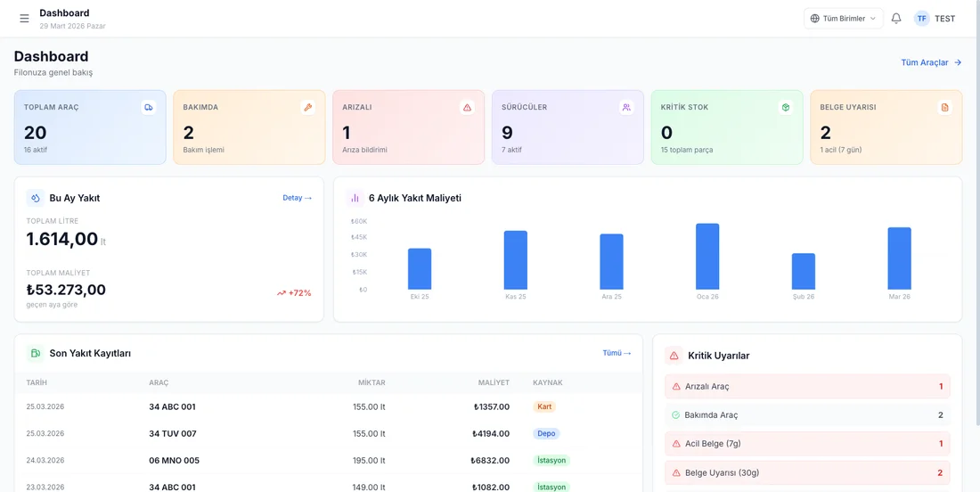Follow the Tüm Araçlar link
980x492 pixels.
click(931, 62)
